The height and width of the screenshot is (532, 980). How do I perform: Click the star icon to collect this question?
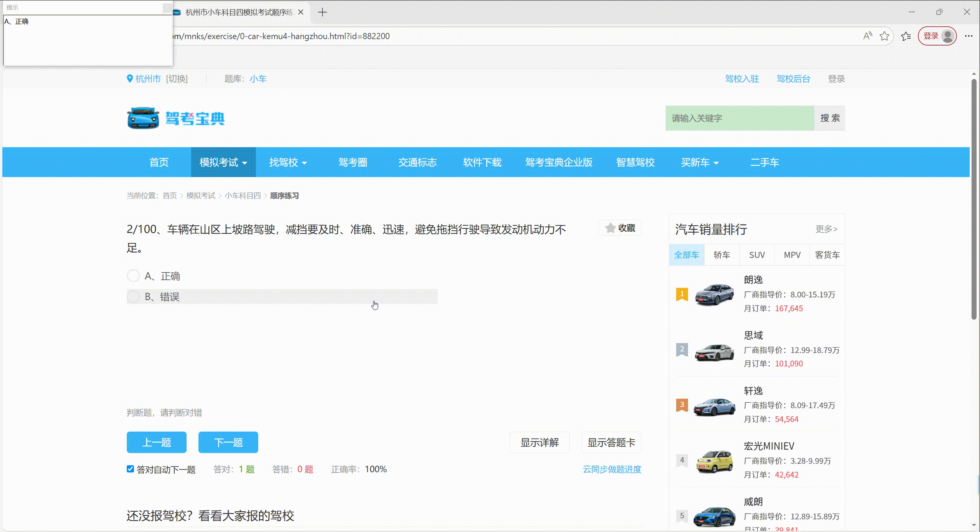pyautogui.click(x=610, y=227)
